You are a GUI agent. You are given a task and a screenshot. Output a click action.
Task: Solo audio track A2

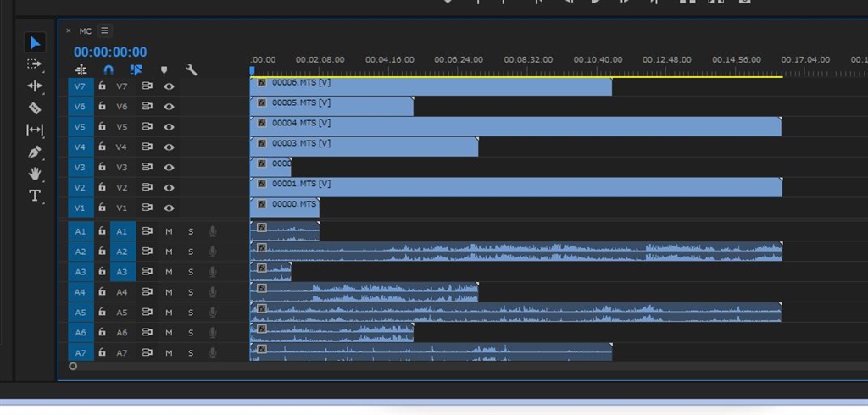tap(191, 252)
